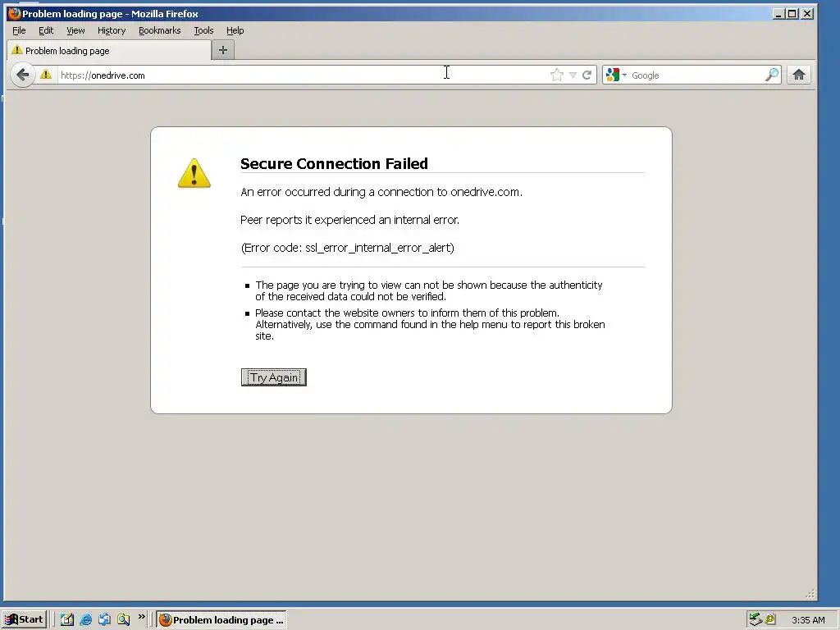Open the Google search engine selector
The width and height of the screenshot is (840, 630).
[615, 75]
